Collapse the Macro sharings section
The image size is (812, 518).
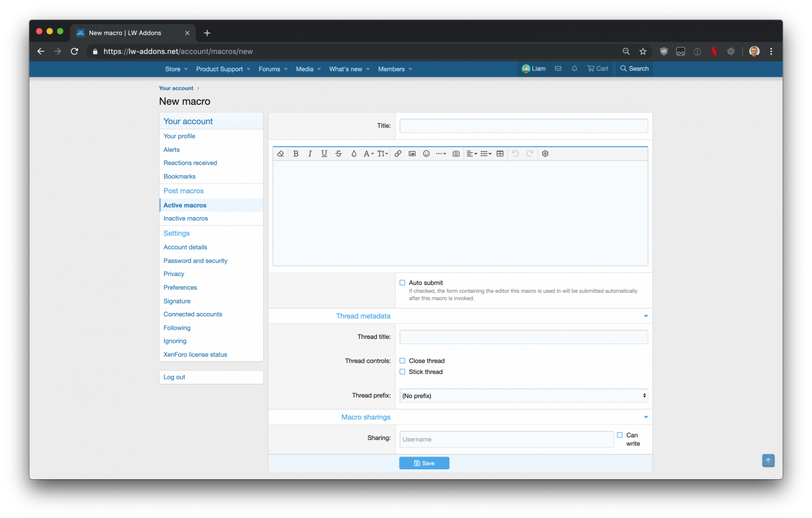point(646,417)
